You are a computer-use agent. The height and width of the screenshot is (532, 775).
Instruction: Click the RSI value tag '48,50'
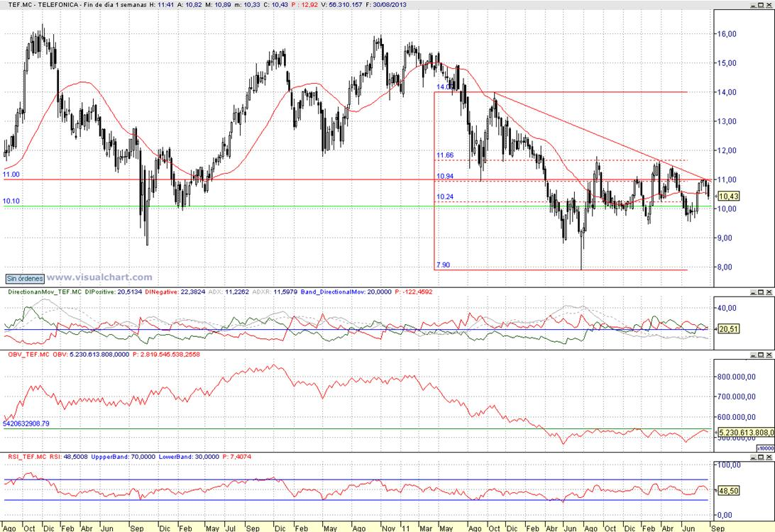coord(729,491)
